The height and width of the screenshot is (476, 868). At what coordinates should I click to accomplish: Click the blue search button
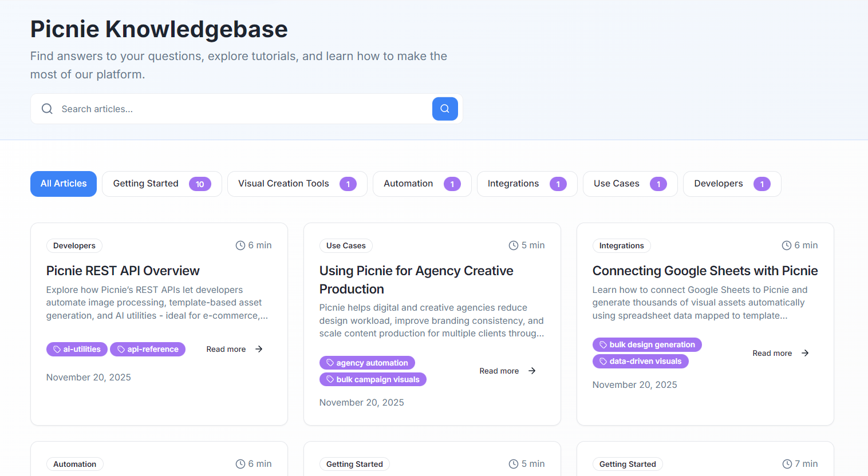(x=445, y=109)
